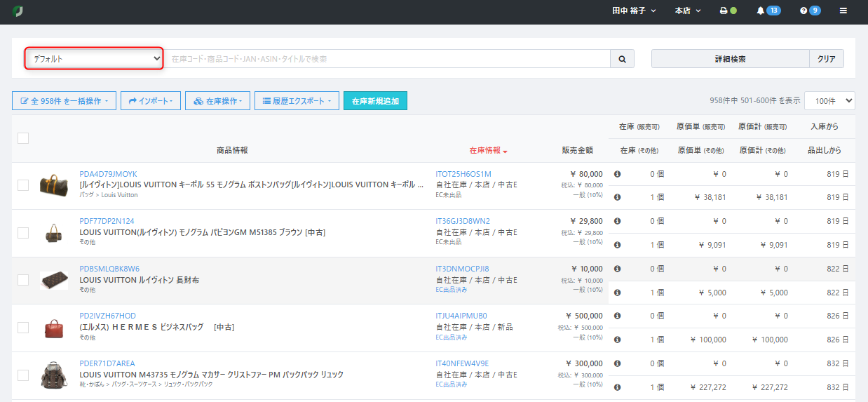The height and width of the screenshot is (402, 868).
Task: Click the Papillon GM bag thumbnail
Action: [x=53, y=232]
